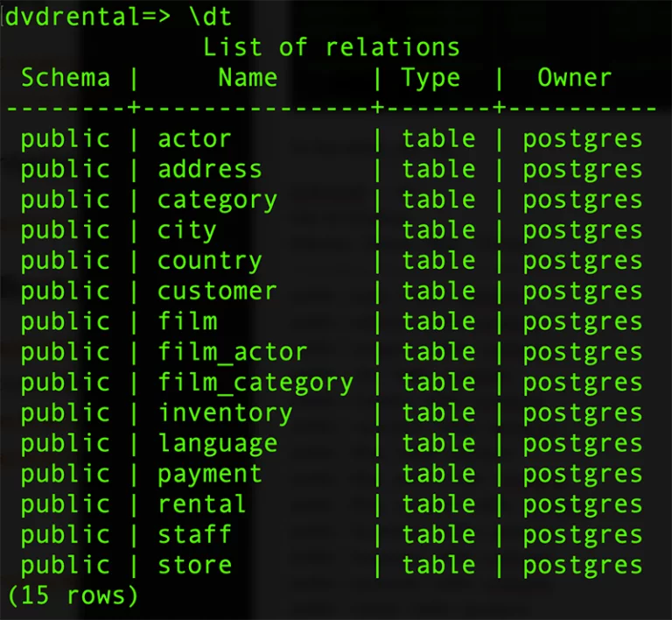Click the 'actor' table name
672x620 pixels.
point(194,139)
